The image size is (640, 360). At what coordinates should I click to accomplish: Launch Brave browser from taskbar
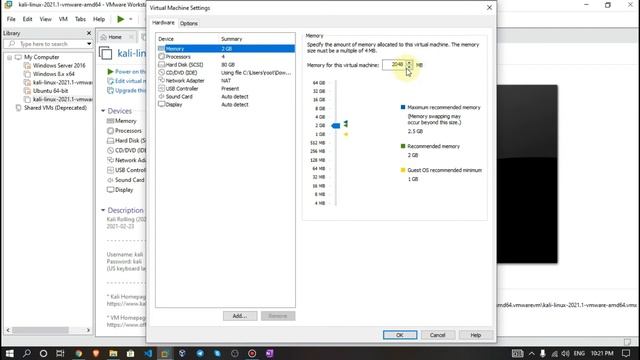tap(96, 353)
